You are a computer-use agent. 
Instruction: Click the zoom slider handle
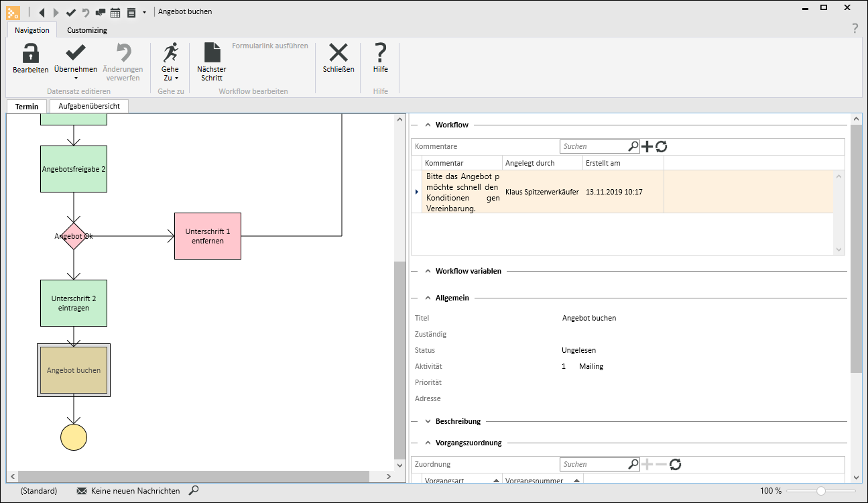[820, 491]
